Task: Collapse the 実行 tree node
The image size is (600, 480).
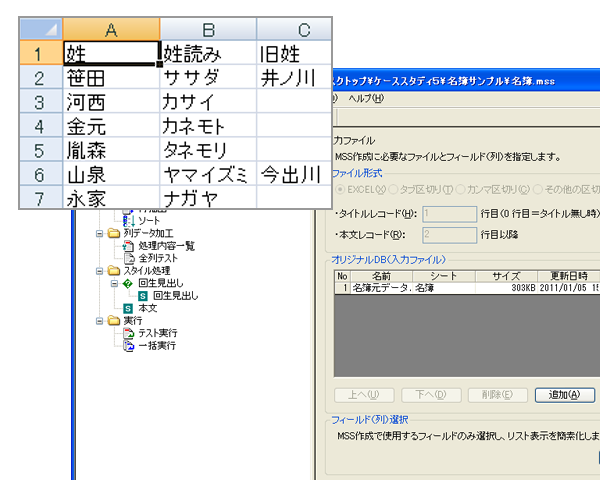Action: click(x=99, y=321)
